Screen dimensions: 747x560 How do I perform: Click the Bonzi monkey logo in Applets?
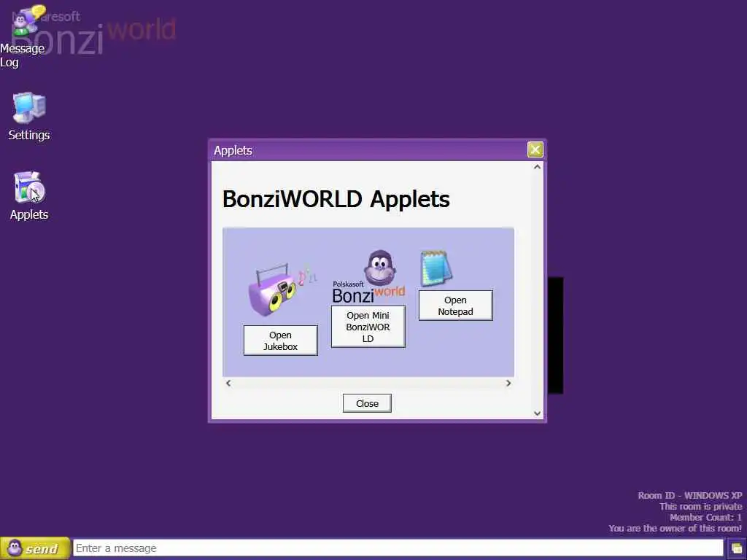coord(368,276)
